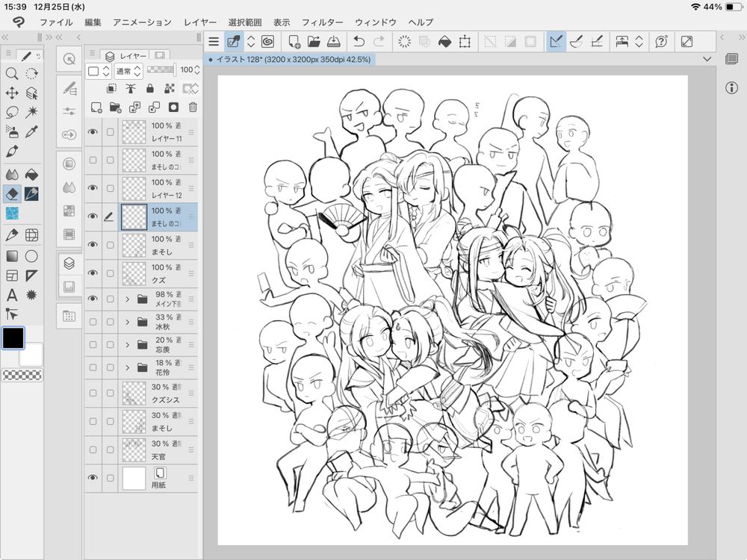Select the Object operation layer-select tool
Screen dimensions: 747x560
31,93
